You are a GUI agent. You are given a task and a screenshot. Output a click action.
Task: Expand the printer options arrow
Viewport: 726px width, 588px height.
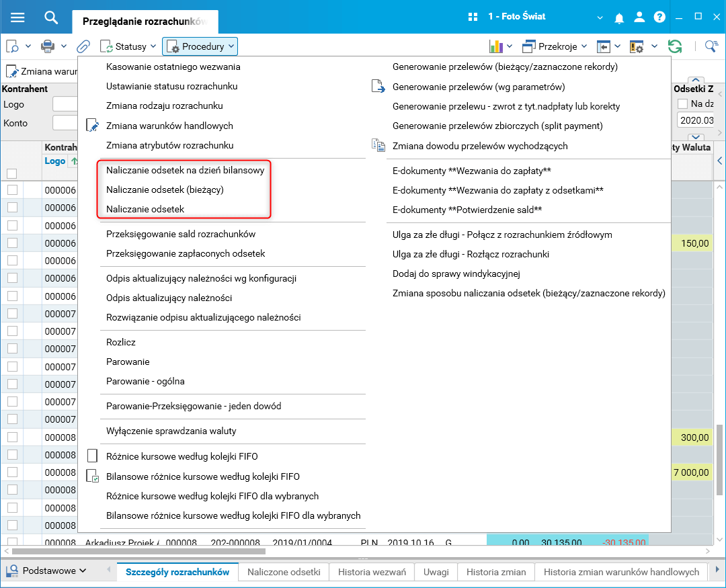pyautogui.click(x=64, y=46)
